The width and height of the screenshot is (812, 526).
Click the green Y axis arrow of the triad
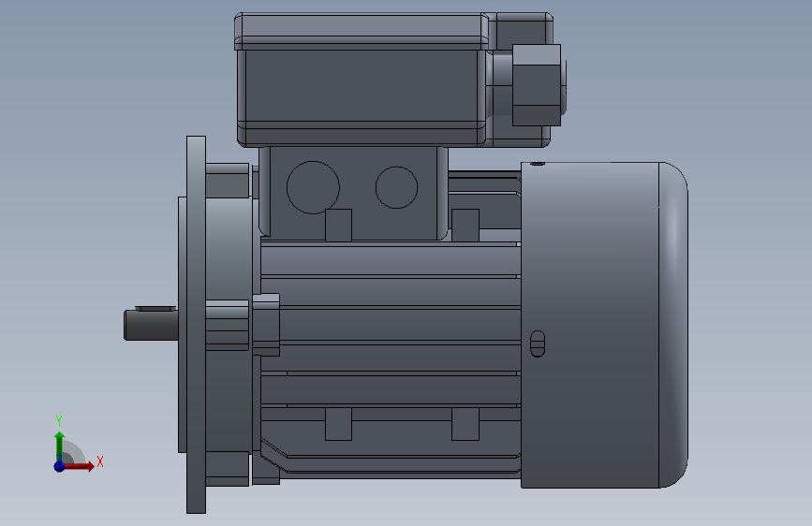pos(60,445)
